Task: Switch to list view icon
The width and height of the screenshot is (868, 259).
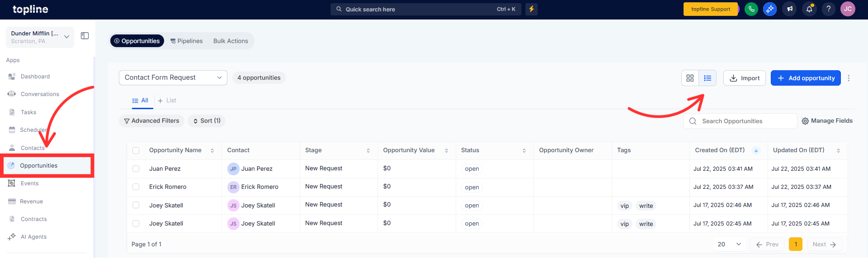Action: pyautogui.click(x=708, y=78)
